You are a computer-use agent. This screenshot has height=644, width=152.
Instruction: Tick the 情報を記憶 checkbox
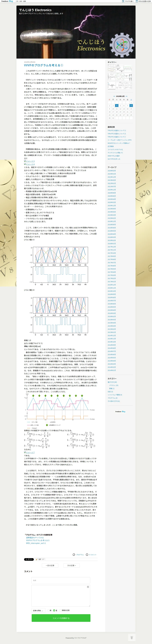coord(60,611)
